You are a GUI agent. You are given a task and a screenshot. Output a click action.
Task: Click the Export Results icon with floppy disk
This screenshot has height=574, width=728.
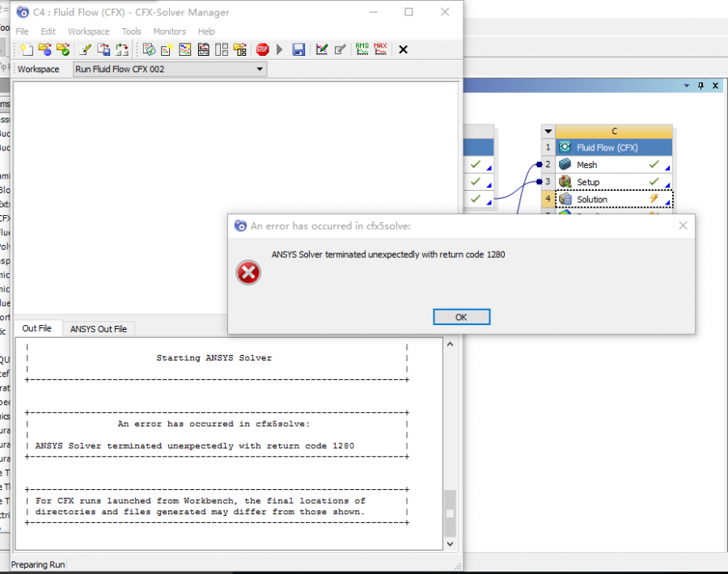pos(104,49)
